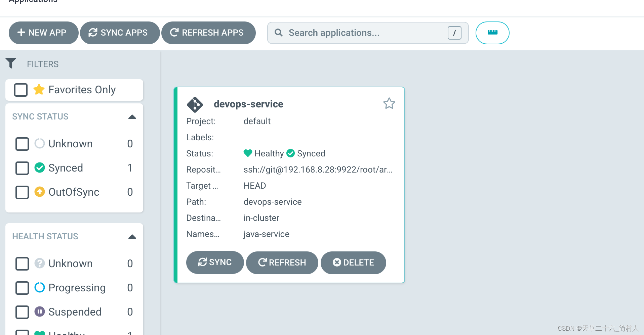
Task: Click the REFRESH button on devops-service
Action: pyautogui.click(x=282, y=262)
